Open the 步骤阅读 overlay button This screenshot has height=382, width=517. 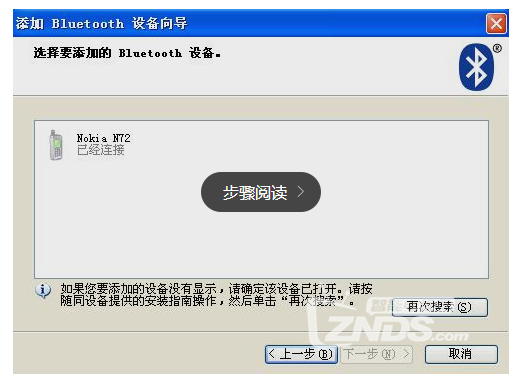pos(261,192)
